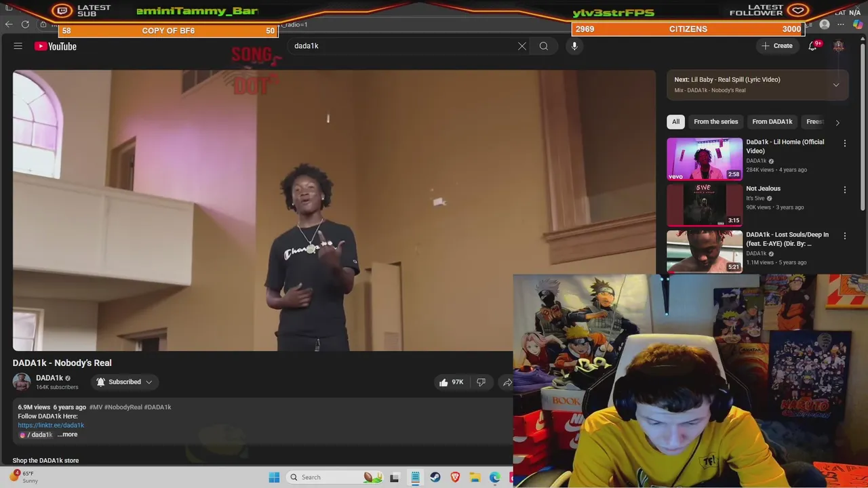868x488 pixels.
Task: Reload the page in browser
Action: tap(25, 24)
